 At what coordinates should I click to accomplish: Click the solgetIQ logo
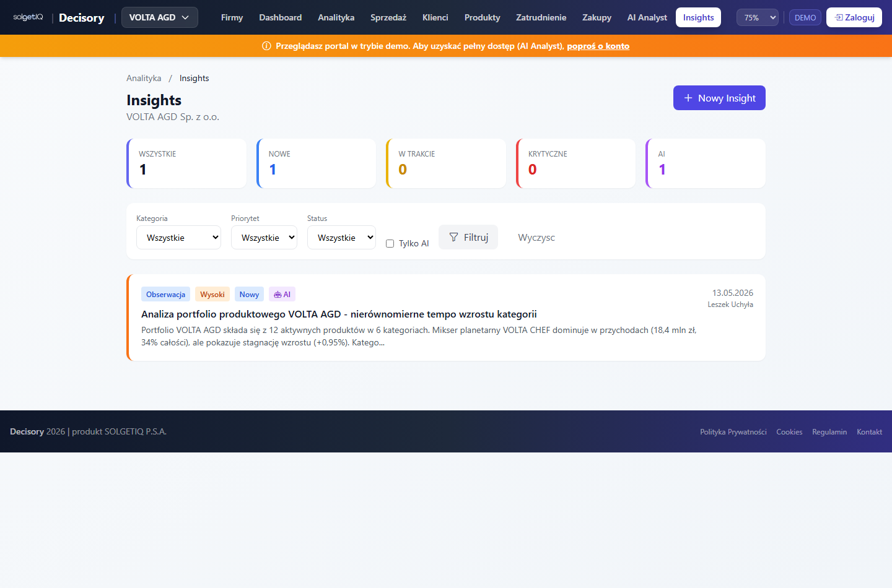pyautogui.click(x=28, y=17)
